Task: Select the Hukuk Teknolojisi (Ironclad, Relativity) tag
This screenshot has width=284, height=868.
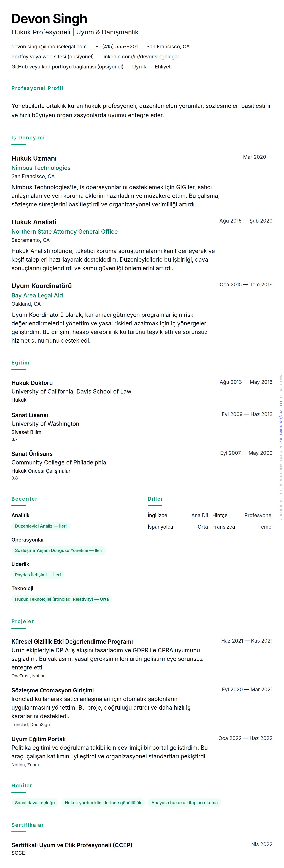Action: click(62, 599)
